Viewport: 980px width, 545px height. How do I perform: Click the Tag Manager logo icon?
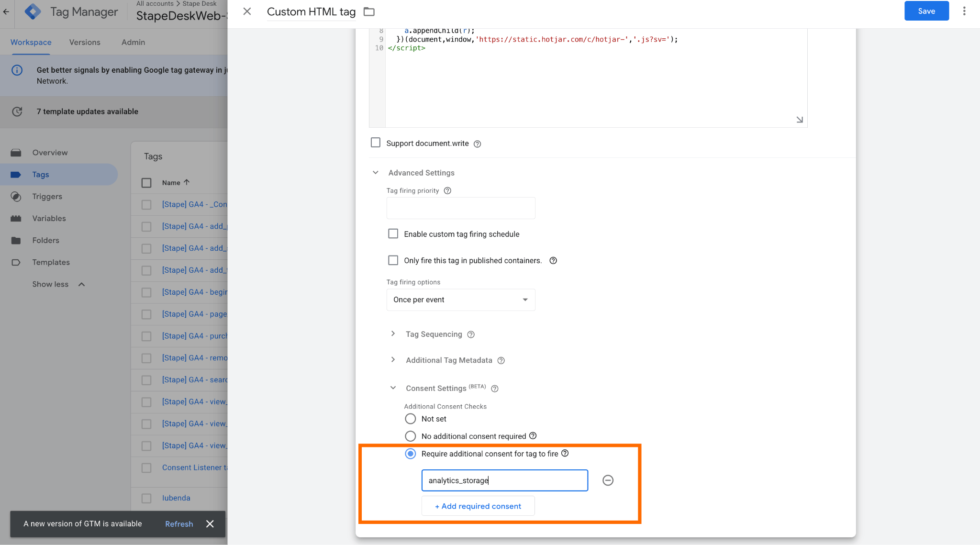coord(33,11)
